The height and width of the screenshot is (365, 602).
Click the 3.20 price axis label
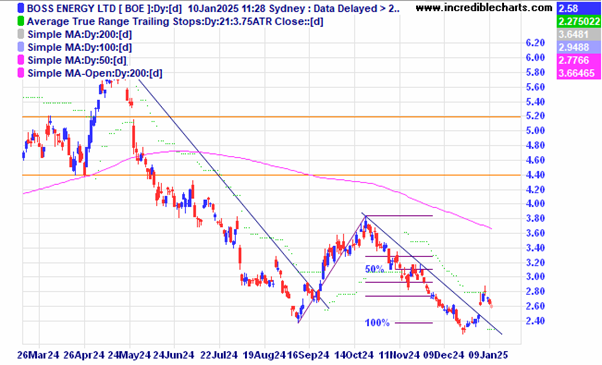535,262
